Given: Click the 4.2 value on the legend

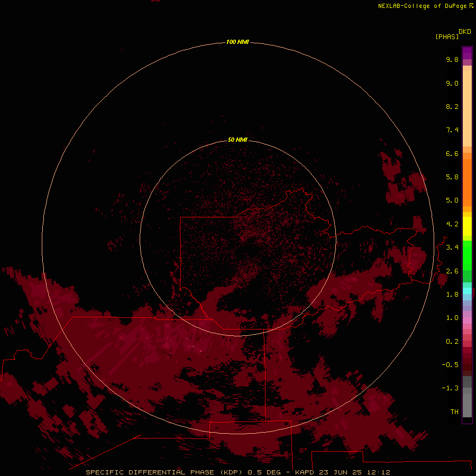Looking at the screenshot, I should [452, 224].
